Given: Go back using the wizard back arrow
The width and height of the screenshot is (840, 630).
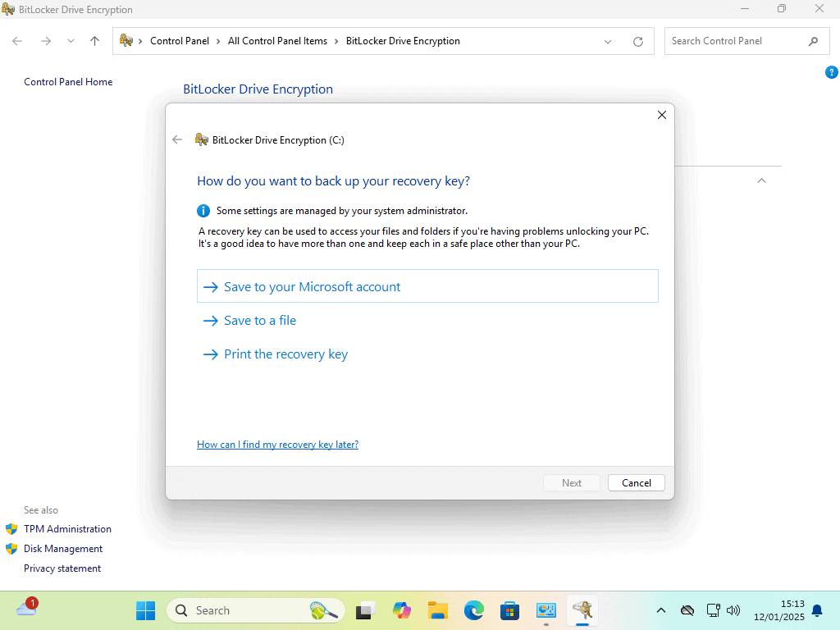Looking at the screenshot, I should (177, 139).
